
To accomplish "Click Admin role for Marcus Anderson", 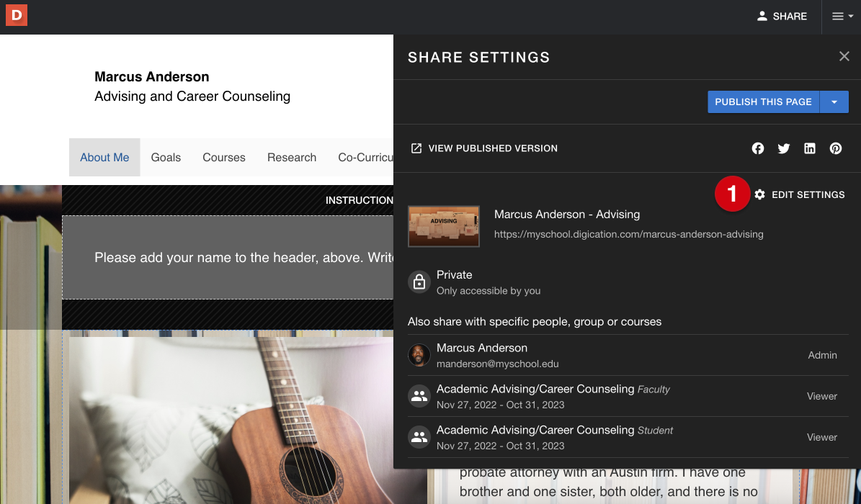I will tap(822, 355).
